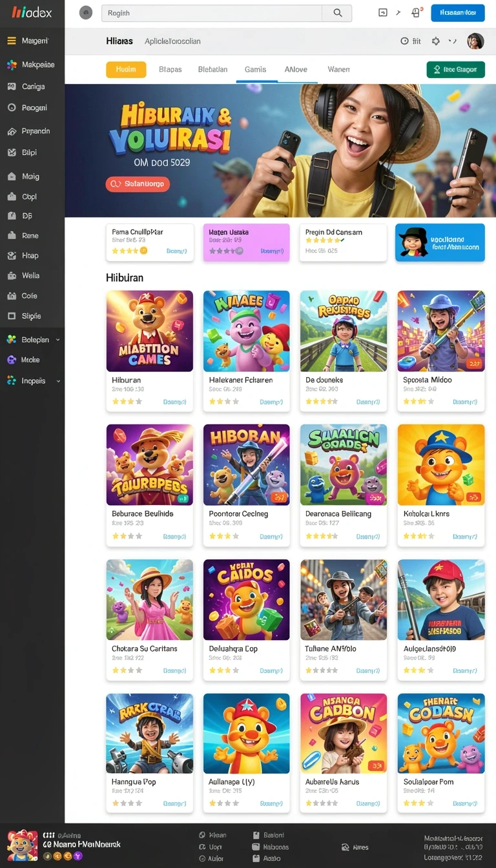
Task: Click the clock icon beside fit
Action: 405,41
